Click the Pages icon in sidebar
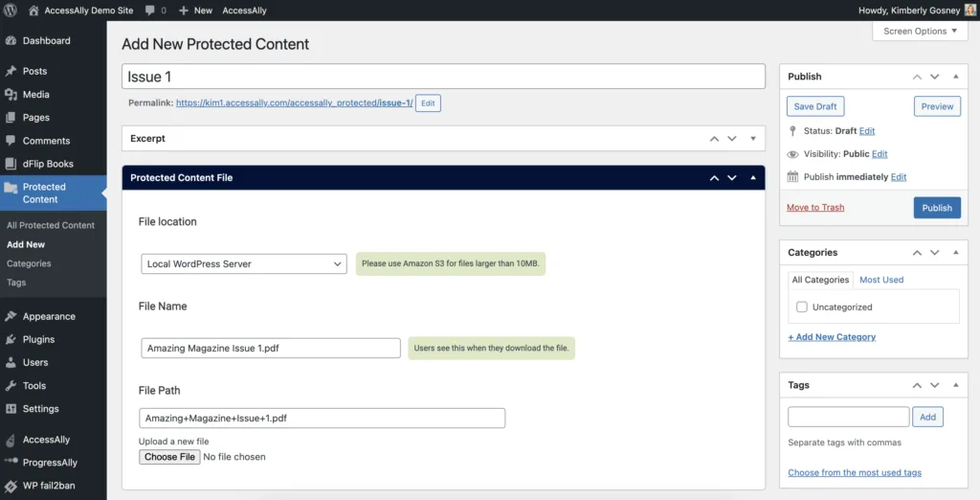 (x=11, y=118)
